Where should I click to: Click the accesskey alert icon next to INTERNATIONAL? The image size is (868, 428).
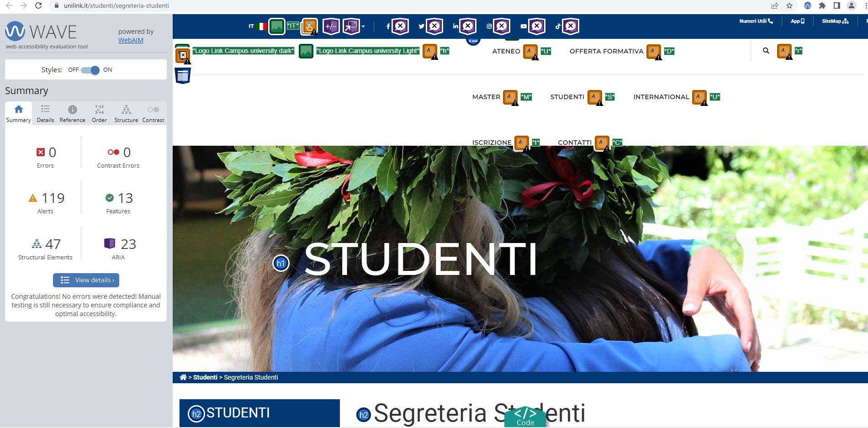(699, 97)
